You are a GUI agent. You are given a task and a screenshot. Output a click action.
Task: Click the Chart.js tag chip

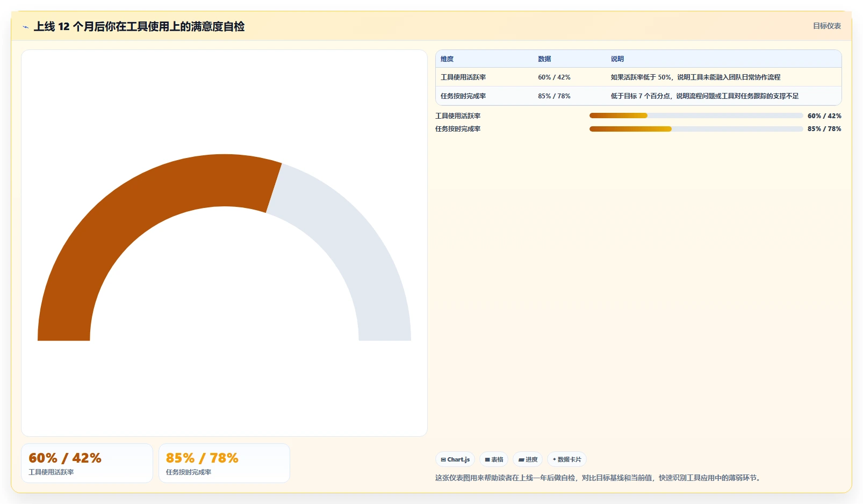pyautogui.click(x=455, y=459)
